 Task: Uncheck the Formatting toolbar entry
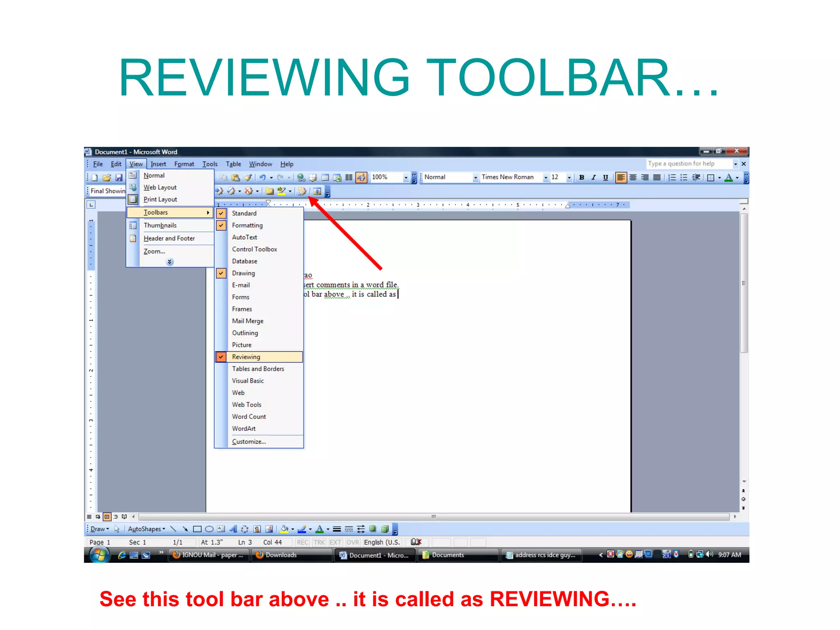point(259,225)
